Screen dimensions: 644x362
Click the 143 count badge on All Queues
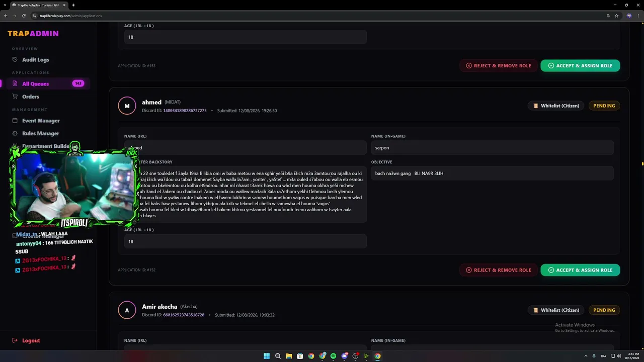coord(78,83)
